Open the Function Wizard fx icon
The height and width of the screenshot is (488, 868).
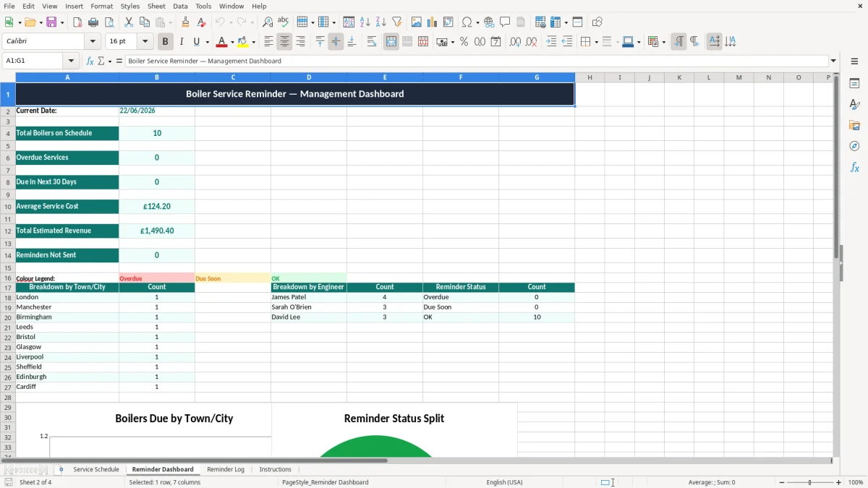90,61
